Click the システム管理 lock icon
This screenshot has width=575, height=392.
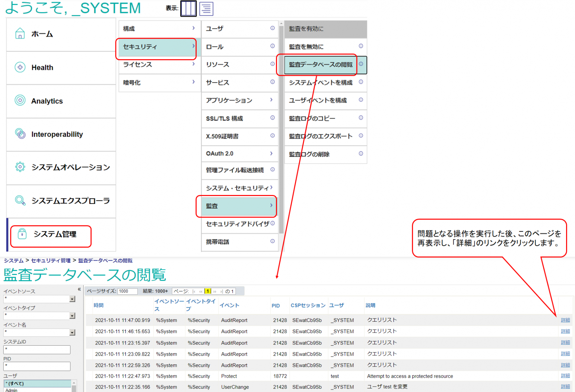pyautogui.click(x=22, y=234)
